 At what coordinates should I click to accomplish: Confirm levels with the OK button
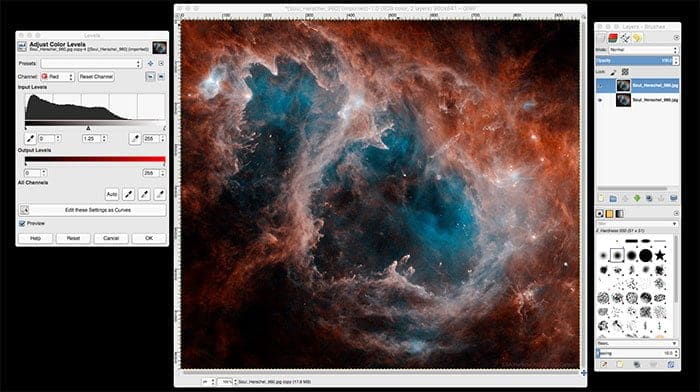(149, 238)
